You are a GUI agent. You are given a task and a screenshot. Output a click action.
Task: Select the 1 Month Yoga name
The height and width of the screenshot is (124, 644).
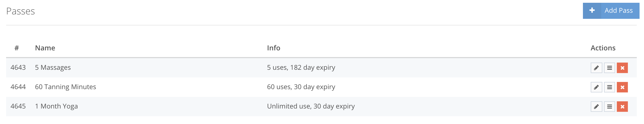[56, 106]
